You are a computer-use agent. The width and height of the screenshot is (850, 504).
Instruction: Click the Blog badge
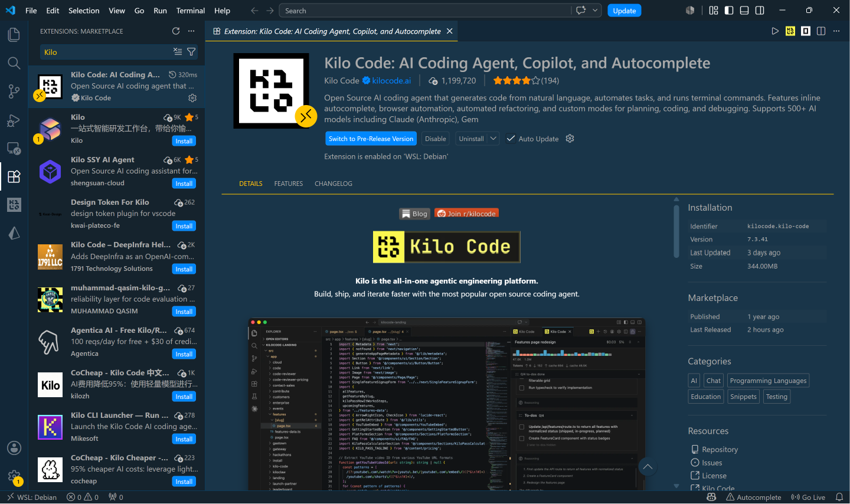414,214
